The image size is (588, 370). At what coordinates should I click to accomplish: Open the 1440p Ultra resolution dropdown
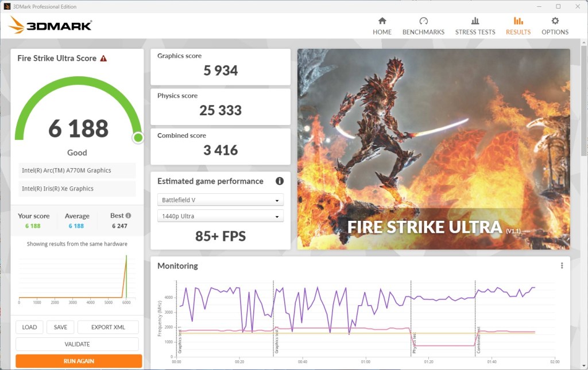(x=220, y=216)
